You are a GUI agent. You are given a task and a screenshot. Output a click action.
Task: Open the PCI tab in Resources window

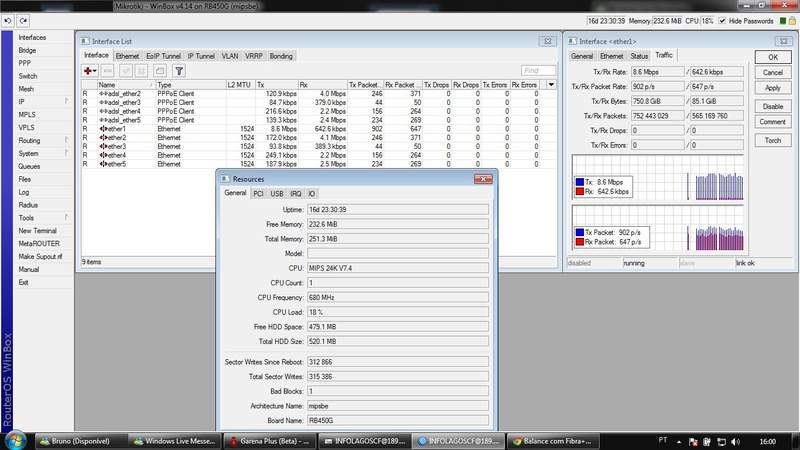pos(258,194)
